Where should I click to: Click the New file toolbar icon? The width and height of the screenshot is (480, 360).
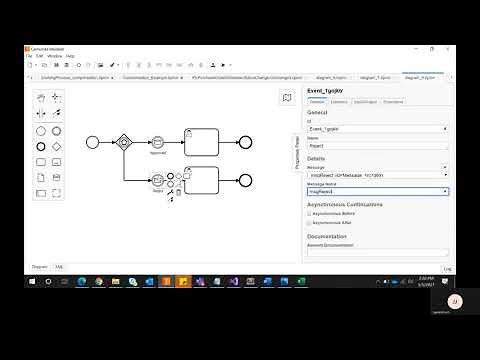point(30,65)
